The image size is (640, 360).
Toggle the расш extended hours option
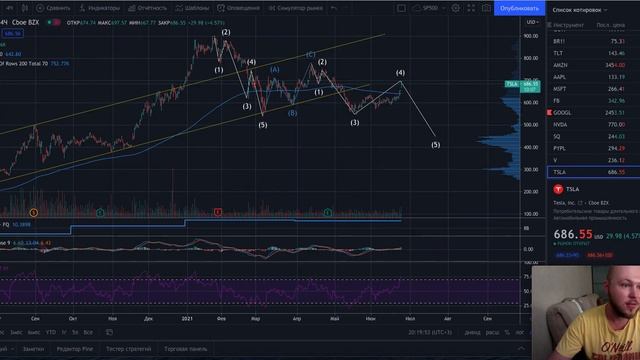tap(492, 332)
